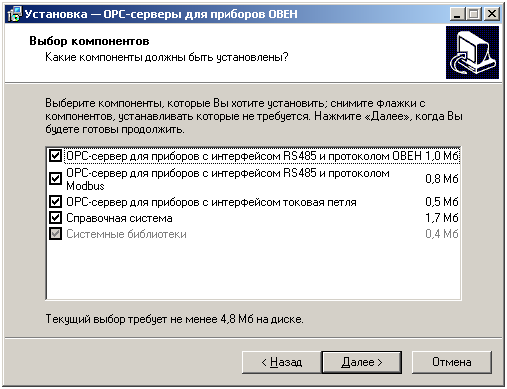Click the grayed Системные библиотеки checkbox

coord(55,234)
